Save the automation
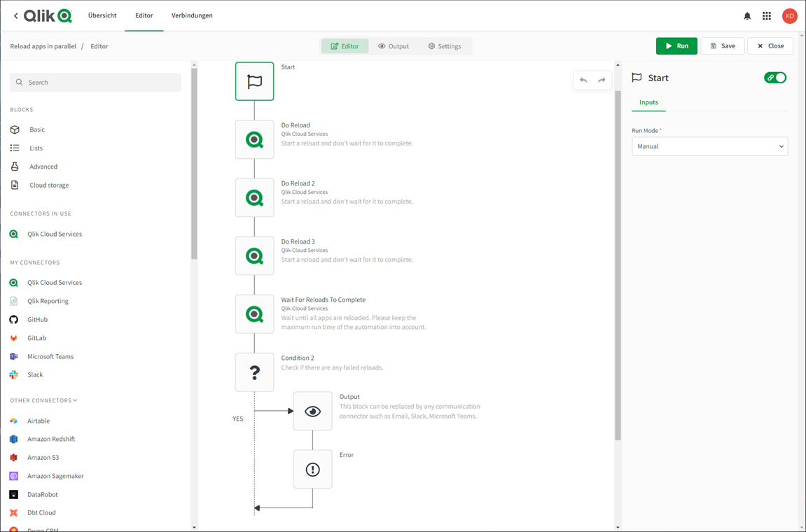The image size is (806, 532). pos(722,45)
